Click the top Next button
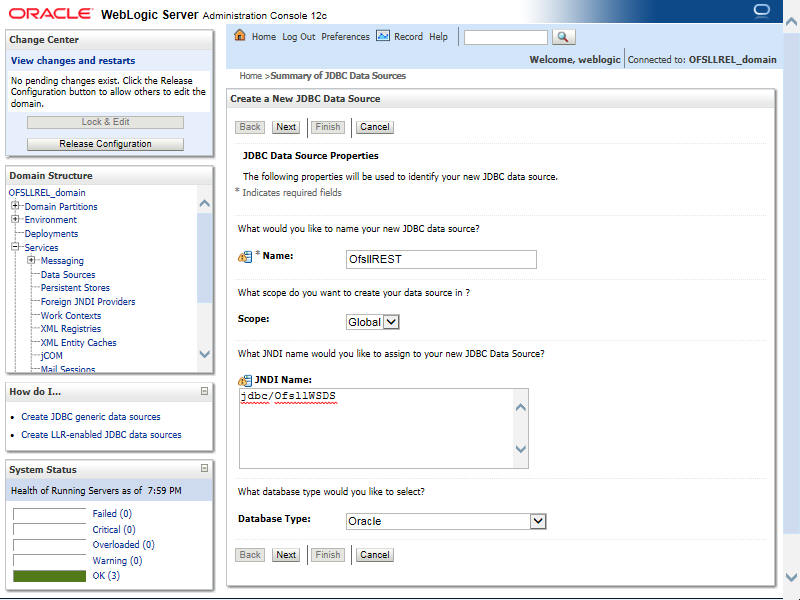The image size is (800, 600). point(286,127)
